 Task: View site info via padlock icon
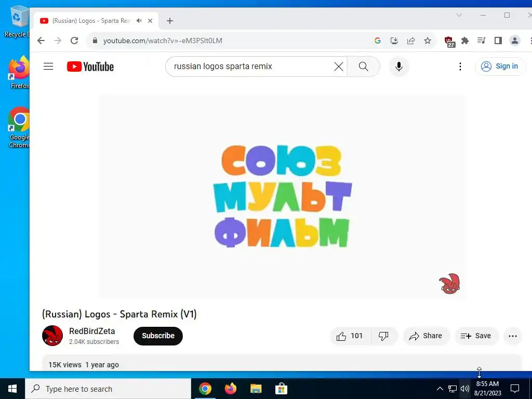(x=95, y=41)
